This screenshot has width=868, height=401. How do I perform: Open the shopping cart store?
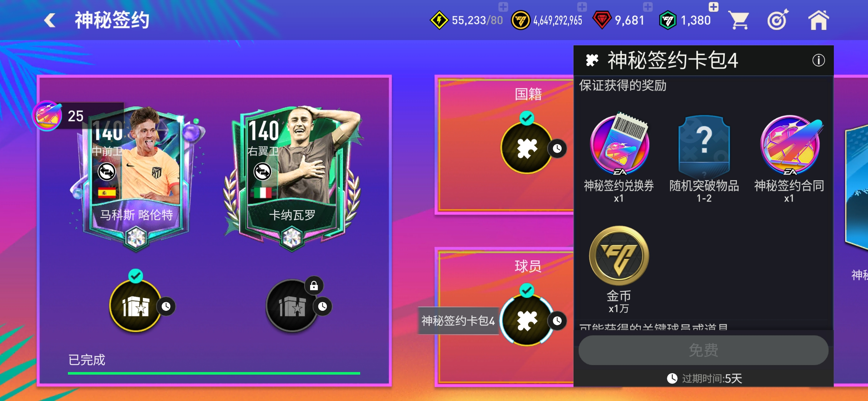[738, 20]
